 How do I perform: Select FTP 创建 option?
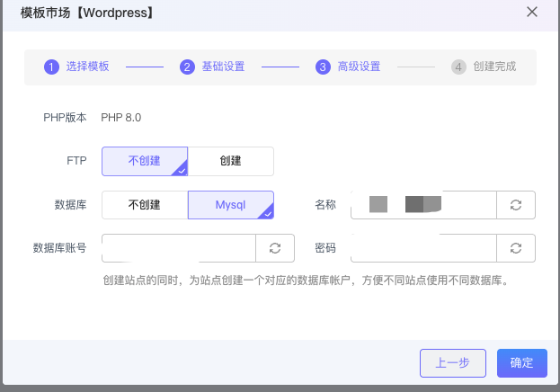click(231, 161)
